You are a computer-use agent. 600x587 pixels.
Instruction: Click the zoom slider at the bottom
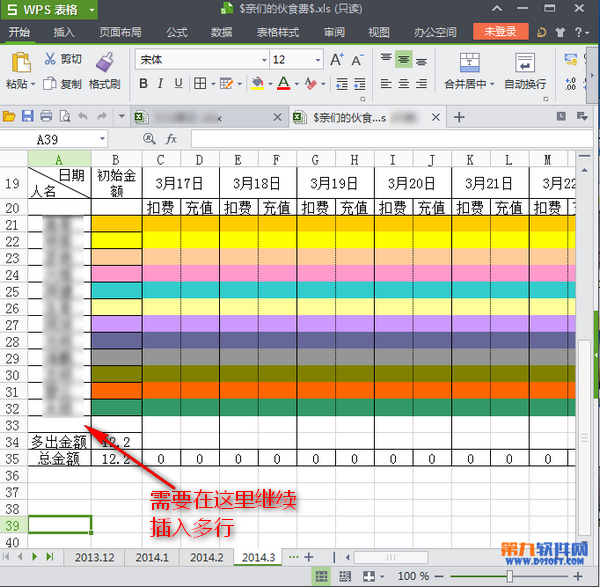[x=510, y=577]
